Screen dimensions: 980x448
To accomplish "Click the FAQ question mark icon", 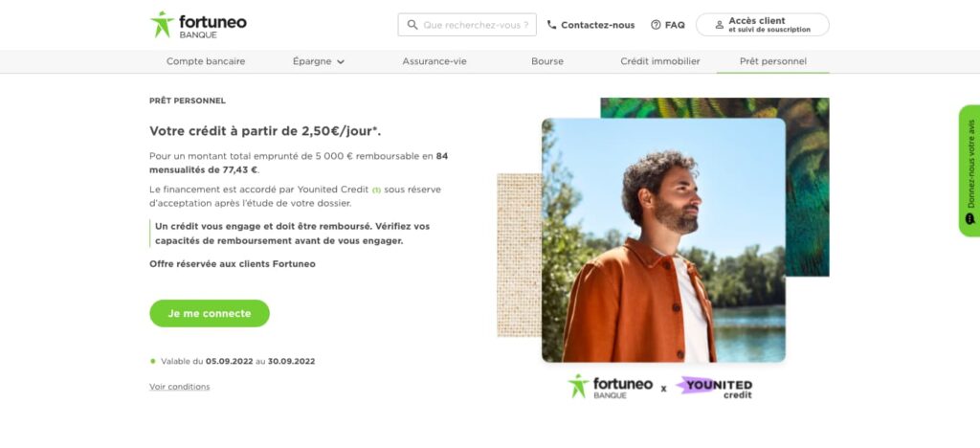I will (x=656, y=25).
